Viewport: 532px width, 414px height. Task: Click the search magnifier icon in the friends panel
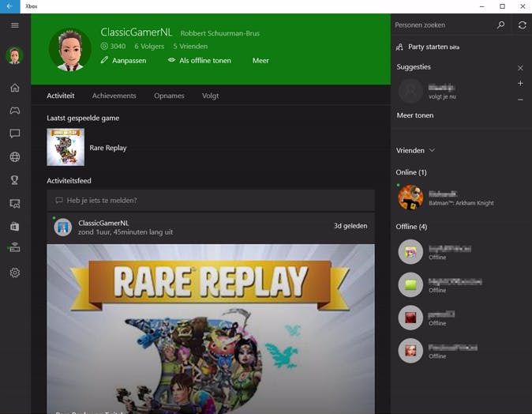click(500, 25)
